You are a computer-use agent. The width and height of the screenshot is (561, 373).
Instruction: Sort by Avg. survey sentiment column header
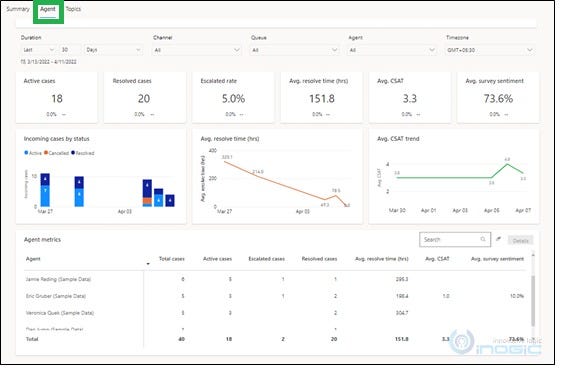(497, 259)
